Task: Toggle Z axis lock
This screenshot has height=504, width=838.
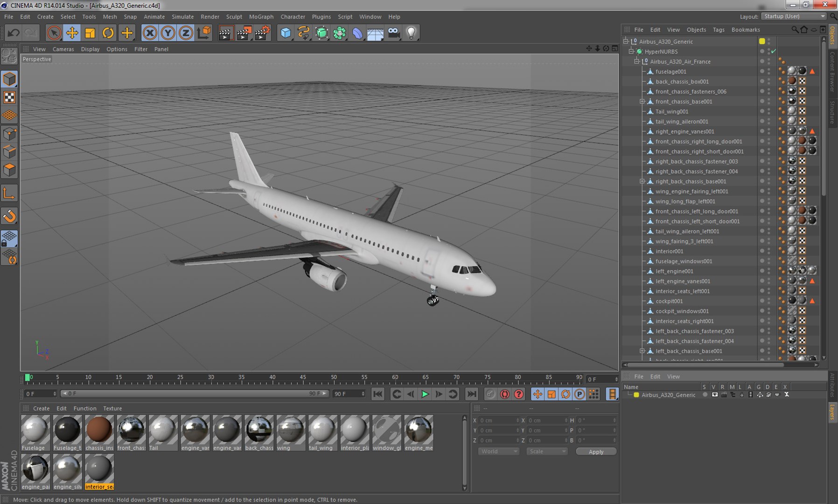Action: pyautogui.click(x=186, y=33)
